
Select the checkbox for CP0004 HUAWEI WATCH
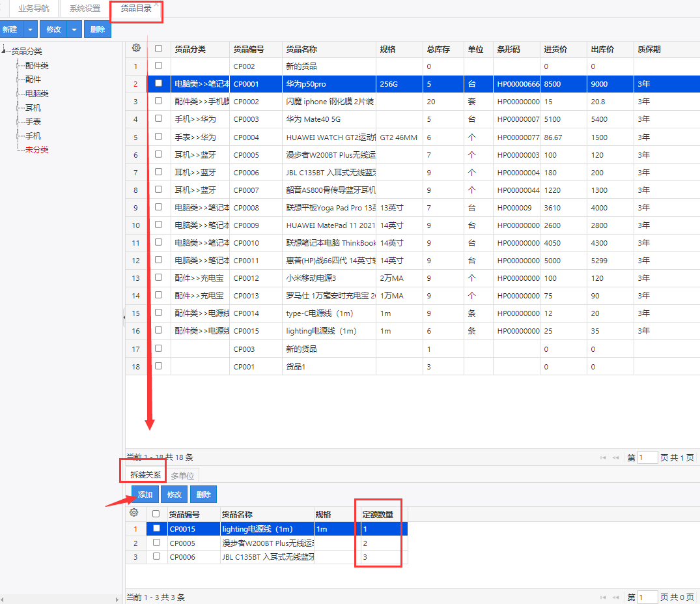pos(158,136)
